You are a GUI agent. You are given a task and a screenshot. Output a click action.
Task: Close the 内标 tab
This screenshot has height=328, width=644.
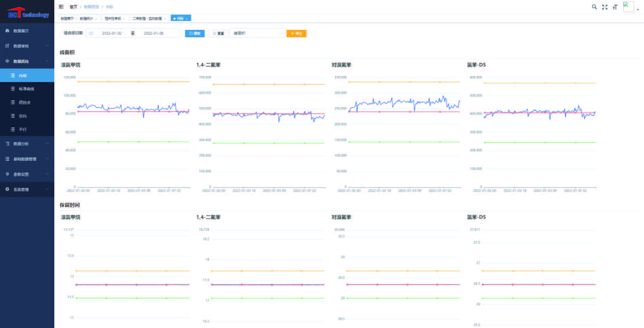[187, 19]
